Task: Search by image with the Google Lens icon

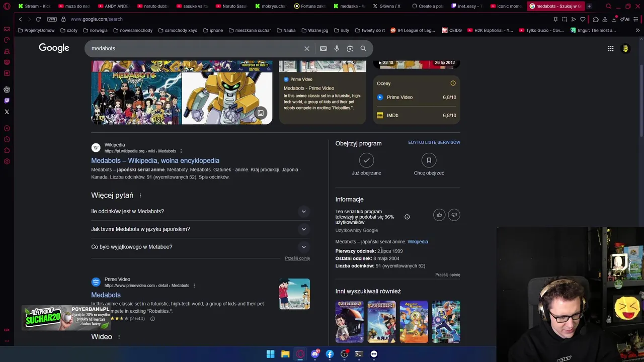Action: coord(350,48)
